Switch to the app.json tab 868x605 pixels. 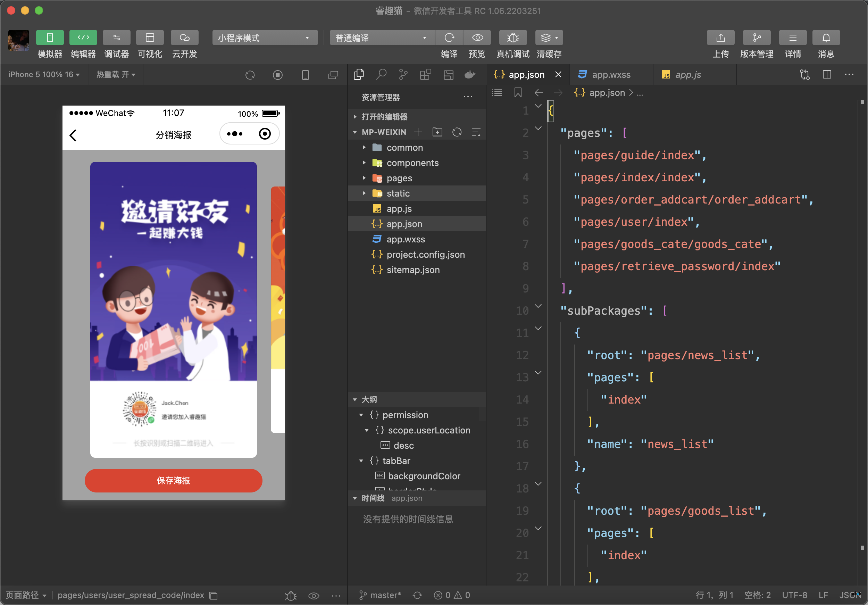click(526, 75)
